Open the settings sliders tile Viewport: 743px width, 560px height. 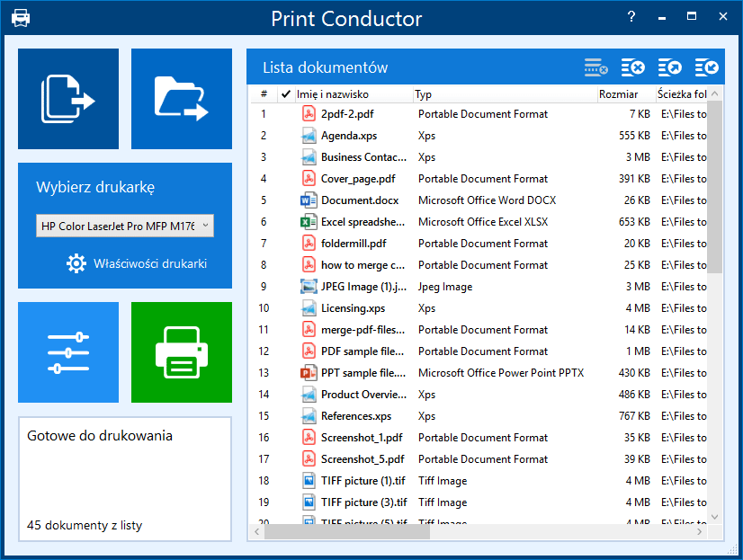tap(68, 352)
